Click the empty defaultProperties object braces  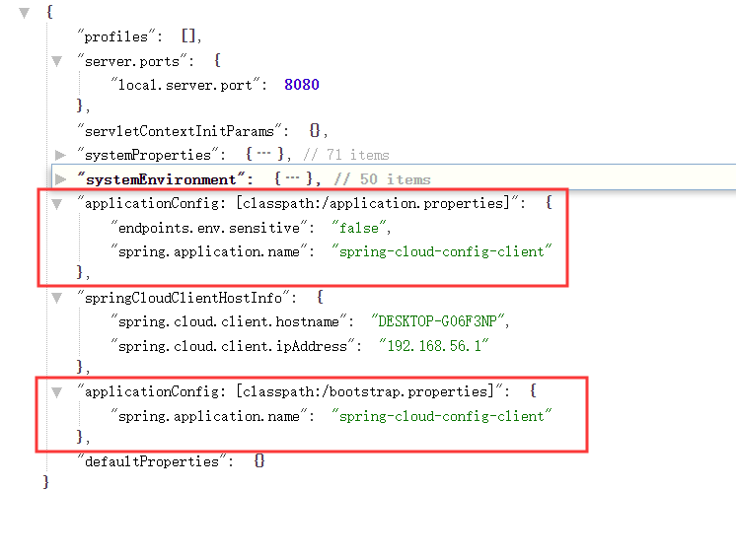(259, 461)
